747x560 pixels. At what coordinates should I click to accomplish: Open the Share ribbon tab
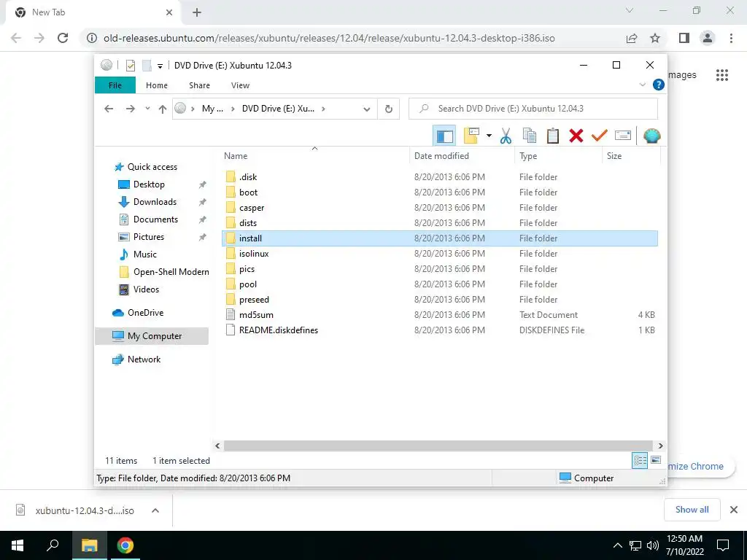tap(199, 85)
